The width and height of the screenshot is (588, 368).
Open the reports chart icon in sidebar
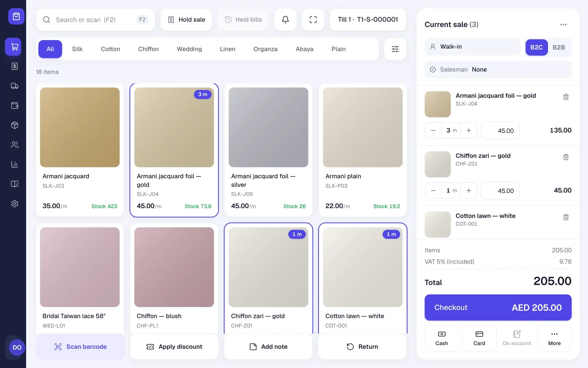[x=14, y=164]
